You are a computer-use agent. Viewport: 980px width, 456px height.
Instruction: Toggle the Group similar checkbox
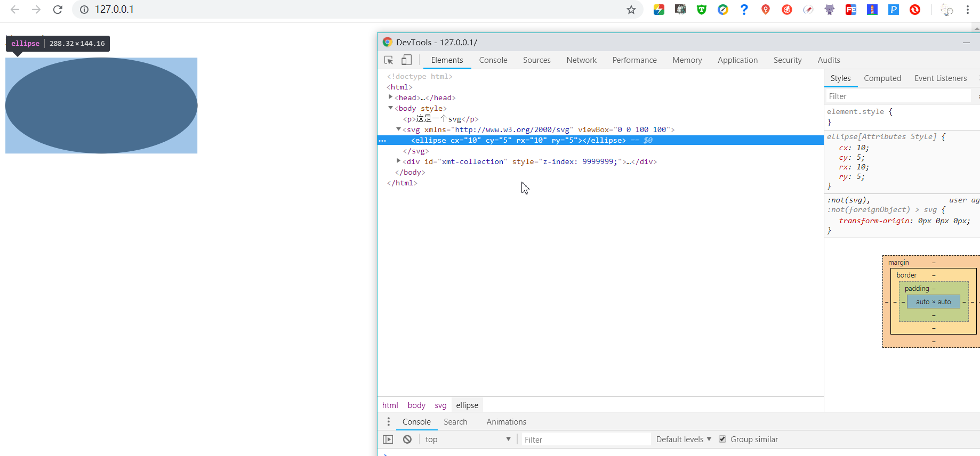coord(722,439)
